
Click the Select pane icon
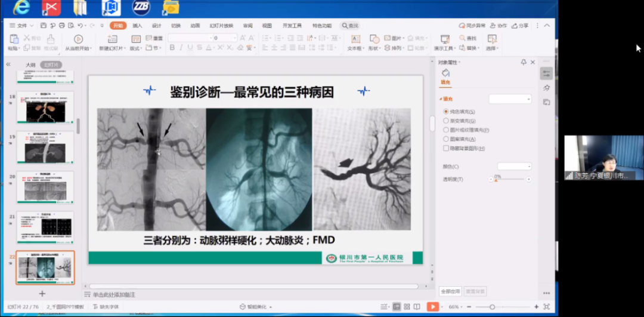(491, 39)
